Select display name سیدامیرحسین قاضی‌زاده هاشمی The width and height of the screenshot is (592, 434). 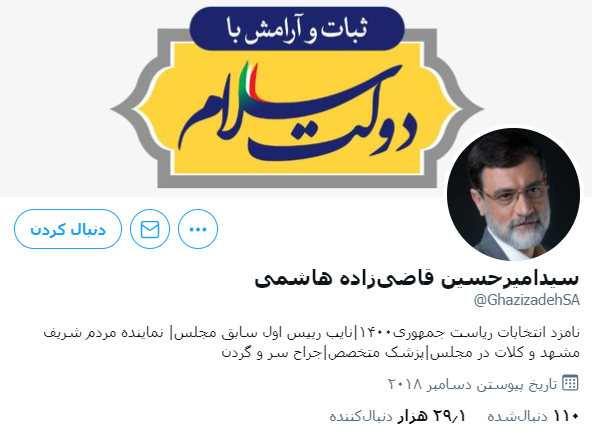click(x=417, y=278)
